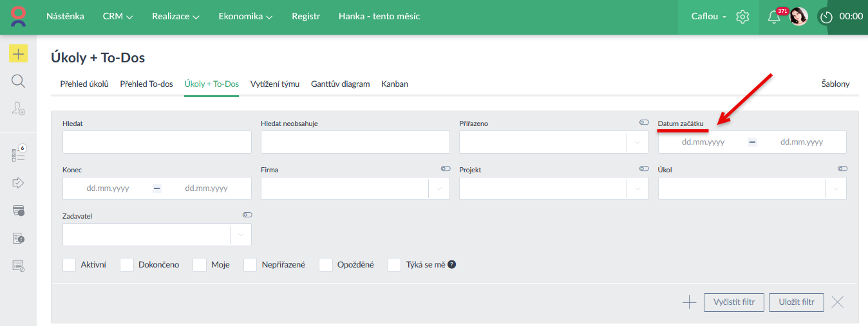Open the notifications bell icon

774,17
